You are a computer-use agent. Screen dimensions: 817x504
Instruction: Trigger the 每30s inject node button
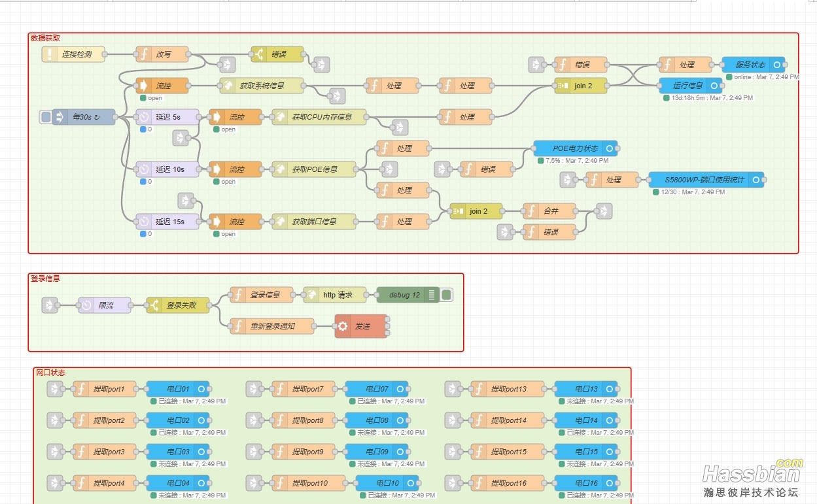coord(45,117)
